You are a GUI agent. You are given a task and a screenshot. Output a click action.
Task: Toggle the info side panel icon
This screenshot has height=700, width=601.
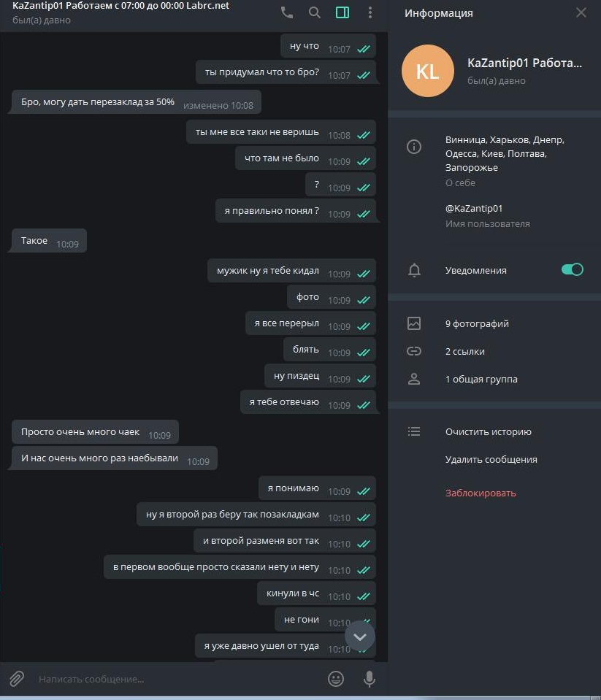(x=342, y=12)
